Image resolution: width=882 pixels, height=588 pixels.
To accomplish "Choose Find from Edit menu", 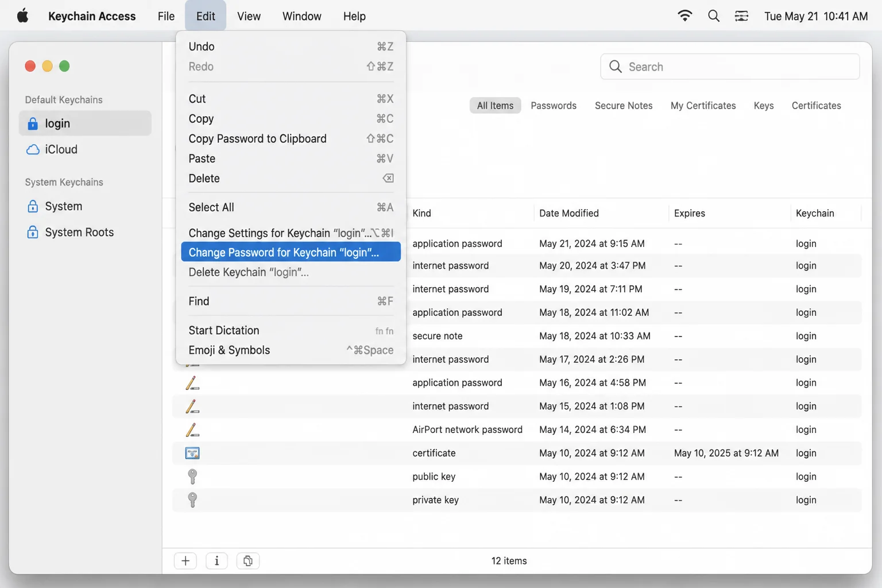I will pos(291,301).
